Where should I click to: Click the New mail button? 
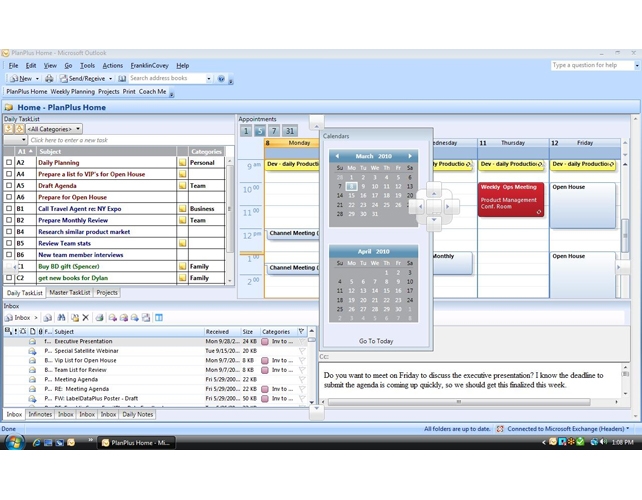click(x=21, y=78)
